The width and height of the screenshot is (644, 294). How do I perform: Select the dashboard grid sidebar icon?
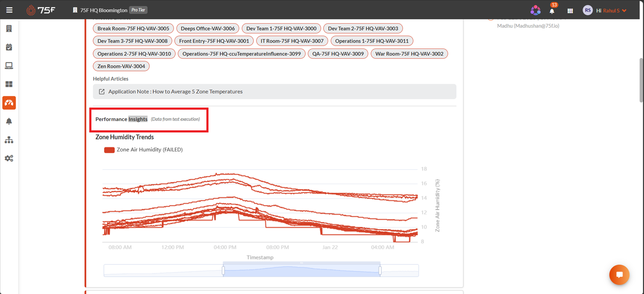pyautogui.click(x=9, y=84)
